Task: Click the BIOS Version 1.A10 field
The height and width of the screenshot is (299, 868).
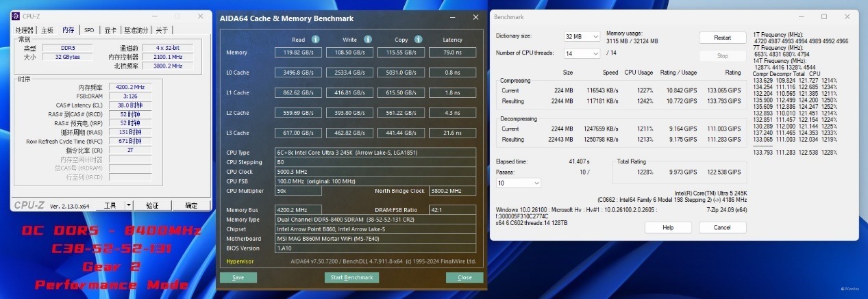Action: (375, 248)
